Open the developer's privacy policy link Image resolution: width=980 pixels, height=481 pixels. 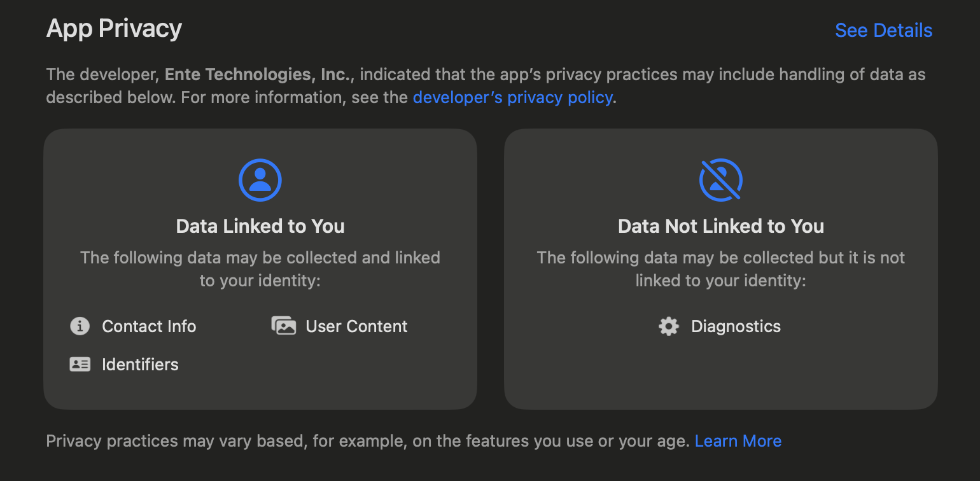tap(512, 97)
